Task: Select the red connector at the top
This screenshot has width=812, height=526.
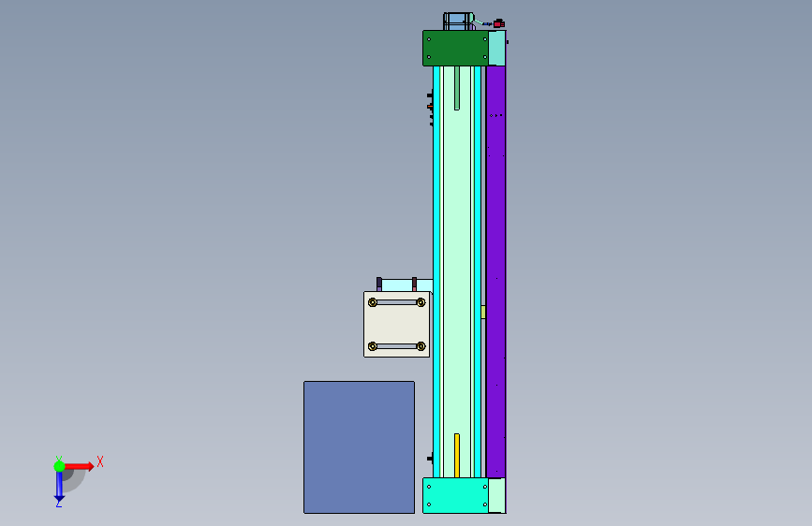Action: 498,23
